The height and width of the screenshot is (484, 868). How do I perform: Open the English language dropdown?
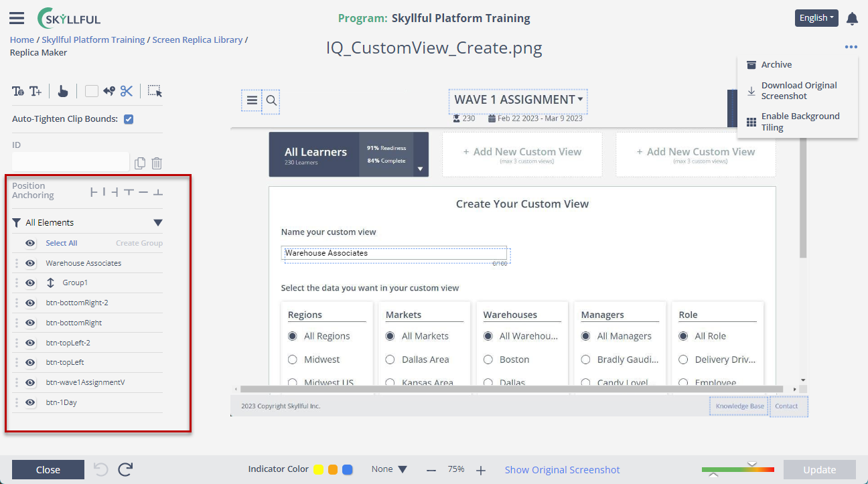coord(816,18)
